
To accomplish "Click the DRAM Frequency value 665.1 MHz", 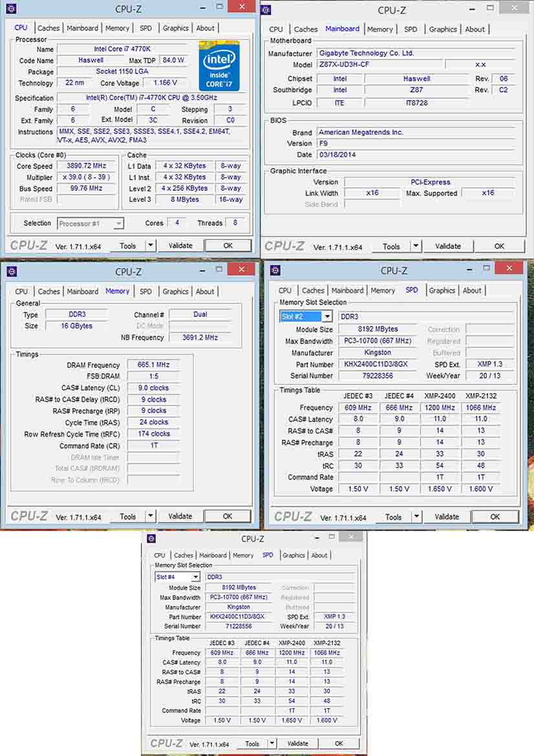I will [x=153, y=365].
